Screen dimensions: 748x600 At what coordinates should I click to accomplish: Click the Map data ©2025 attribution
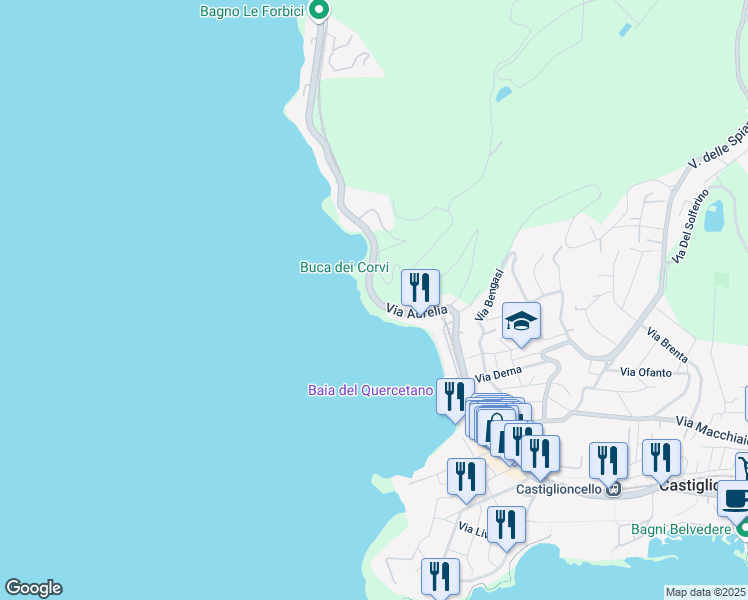pos(705,592)
